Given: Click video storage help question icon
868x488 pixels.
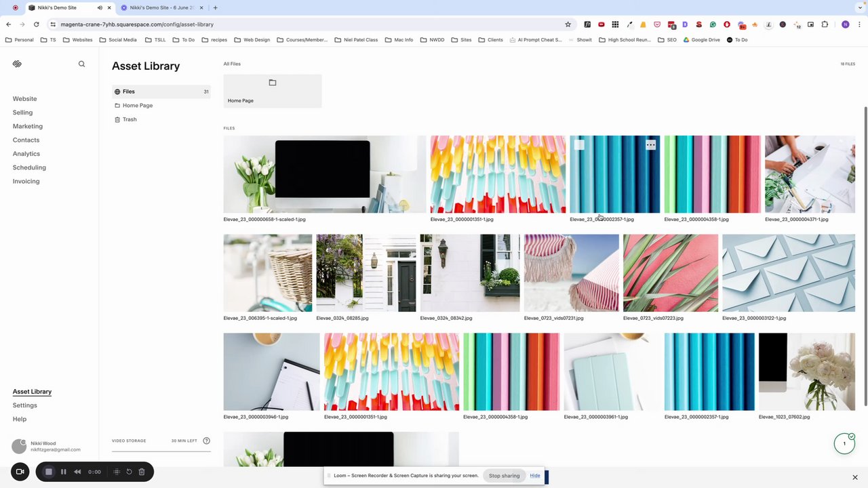Looking at the screenshot, I should 206,441.
